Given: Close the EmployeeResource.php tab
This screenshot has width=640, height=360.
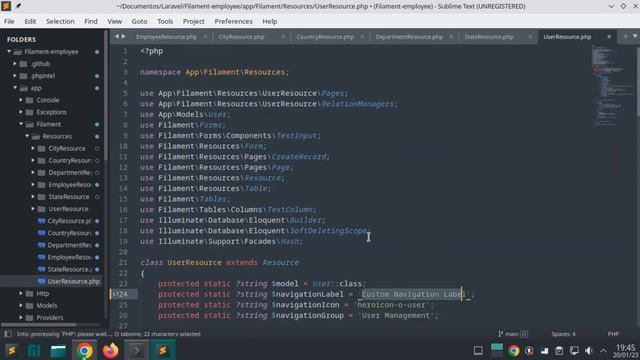Looking at the screenshot, I should click(205, 37).
